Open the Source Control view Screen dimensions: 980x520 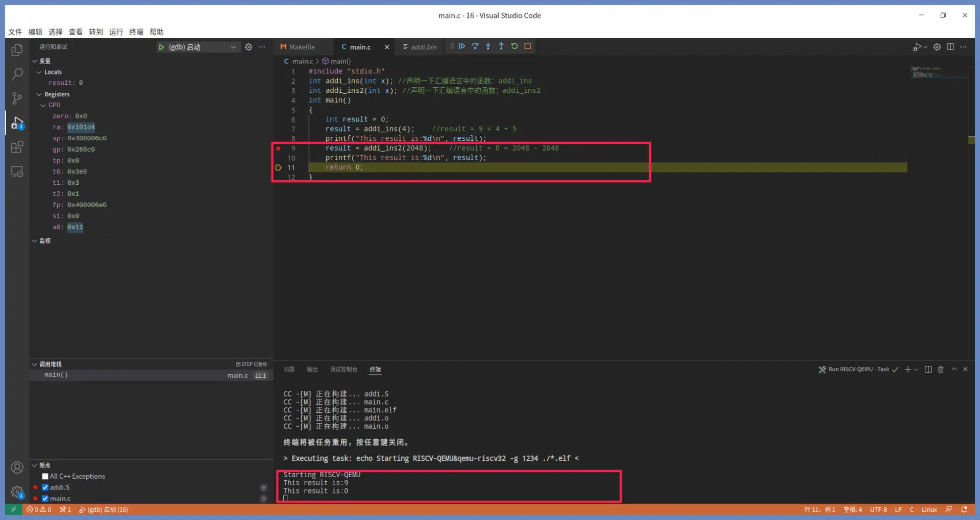17,98
